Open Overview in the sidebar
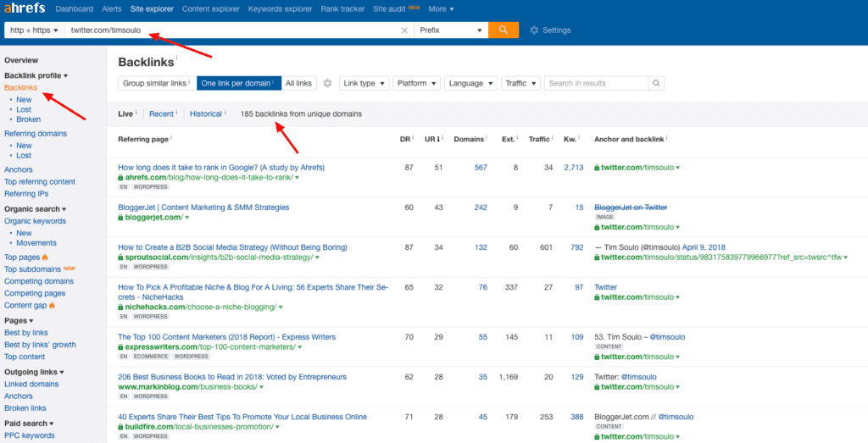Image resolution: width=868 pixels, height=443 pixels. (21, 60)
